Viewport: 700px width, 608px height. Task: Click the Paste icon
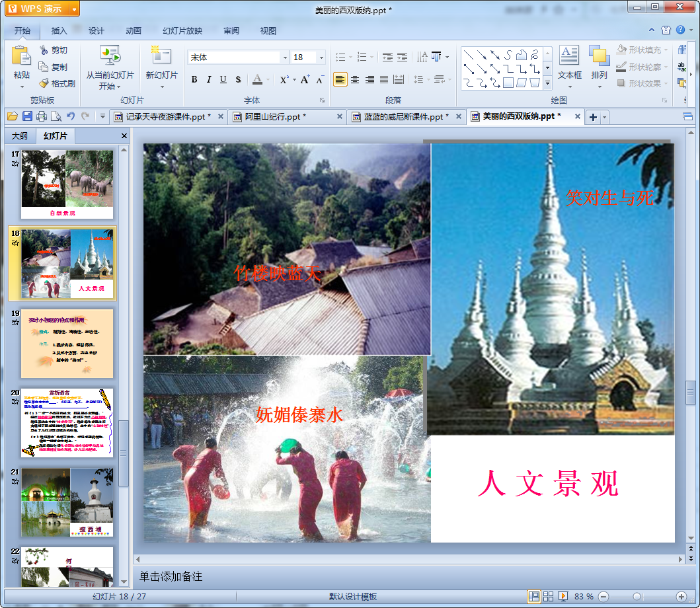click(21, 56)
